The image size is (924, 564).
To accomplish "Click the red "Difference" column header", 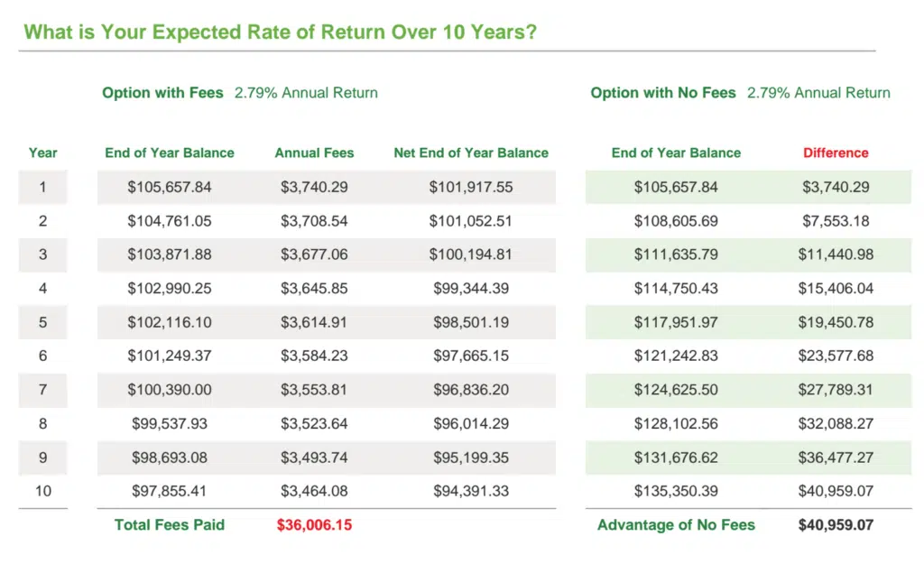I will (836, 153).
